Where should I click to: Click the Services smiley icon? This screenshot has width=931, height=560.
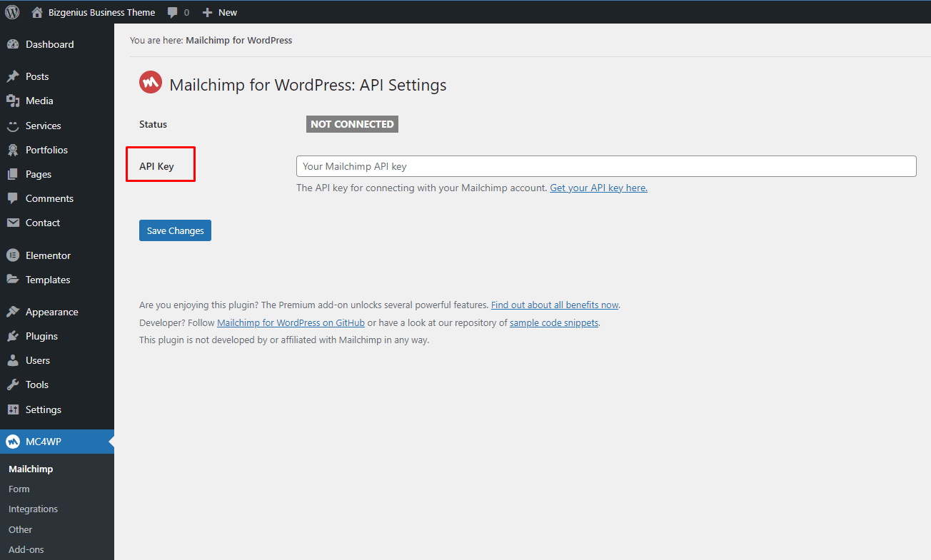[13, 126]
